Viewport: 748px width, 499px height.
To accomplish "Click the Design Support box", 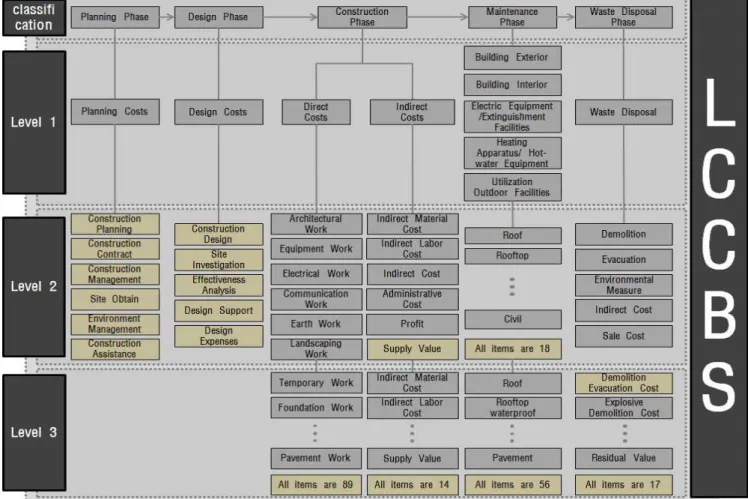I will point(218,311).
